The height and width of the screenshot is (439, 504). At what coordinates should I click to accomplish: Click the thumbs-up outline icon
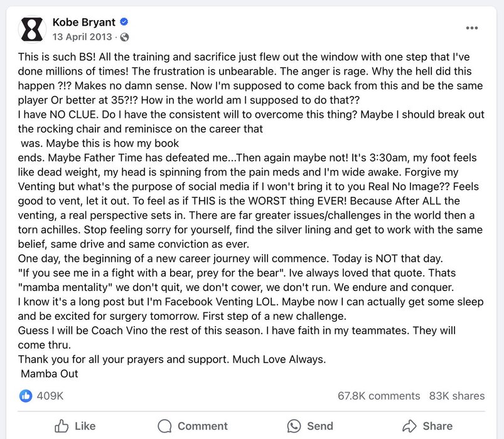click(x=62, y=426)
